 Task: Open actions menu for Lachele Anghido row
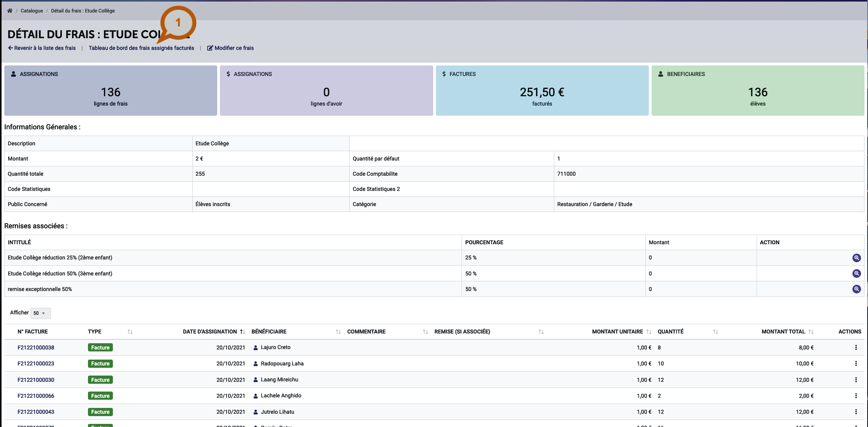tap(856, 396)
